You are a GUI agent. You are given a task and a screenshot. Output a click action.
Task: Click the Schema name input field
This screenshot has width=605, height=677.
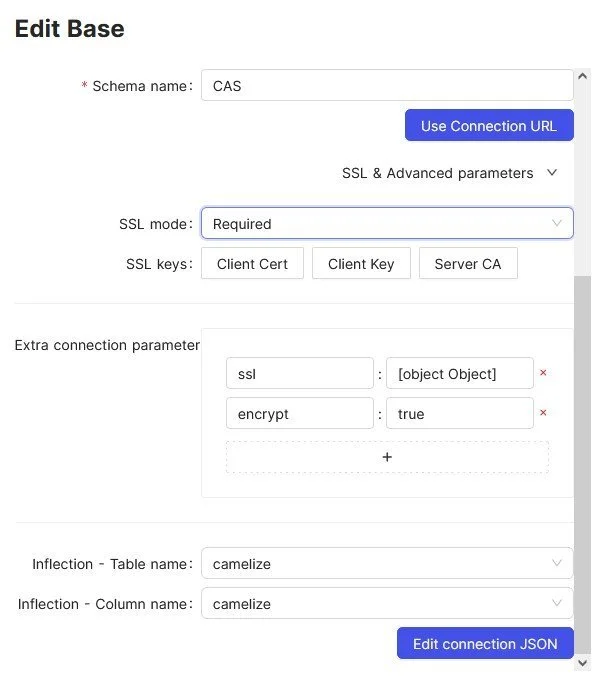click(387, 86)
